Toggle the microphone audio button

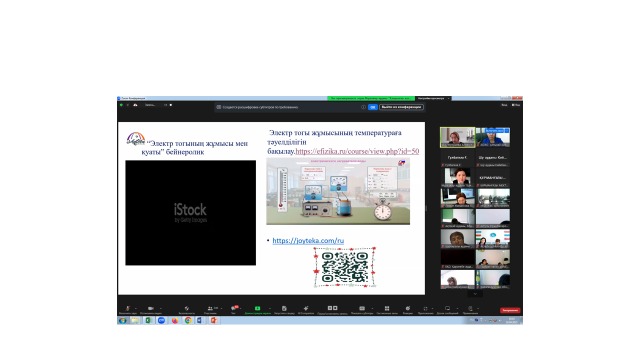[128, 309]
